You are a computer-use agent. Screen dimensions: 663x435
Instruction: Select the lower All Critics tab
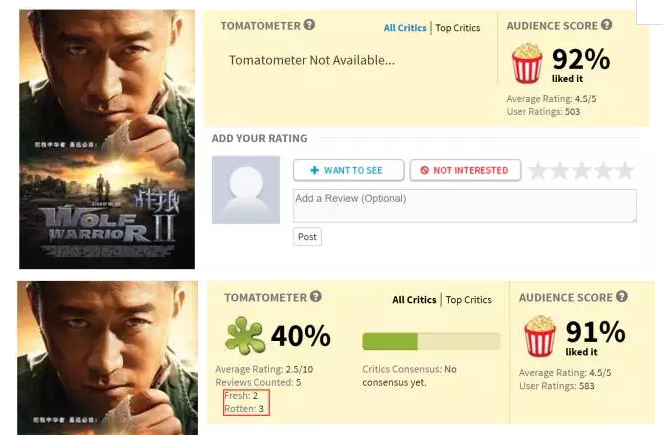pos(414,300)
